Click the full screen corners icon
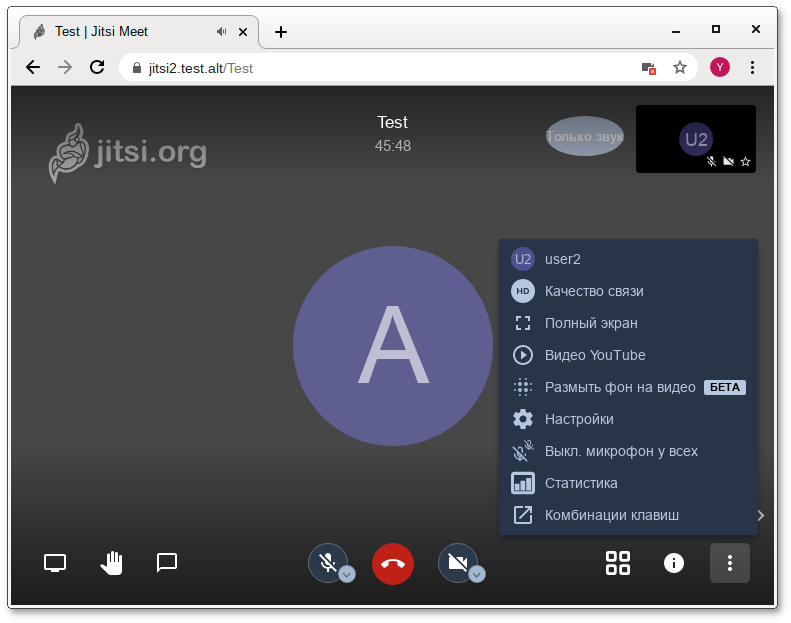Viewport: 791px width, 623px height. tap(523, 323)
